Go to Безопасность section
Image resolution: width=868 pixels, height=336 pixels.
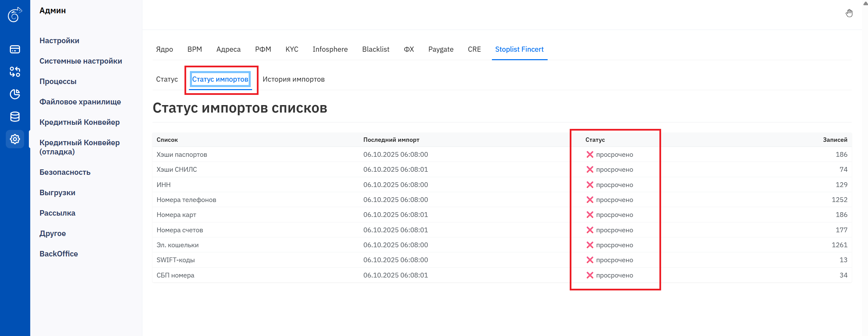click(65, 172)
